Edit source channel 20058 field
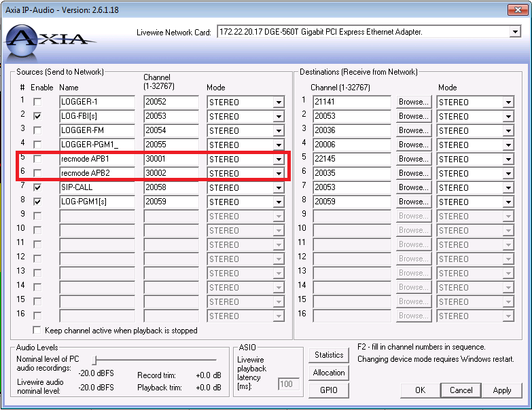 click(171, 187)
